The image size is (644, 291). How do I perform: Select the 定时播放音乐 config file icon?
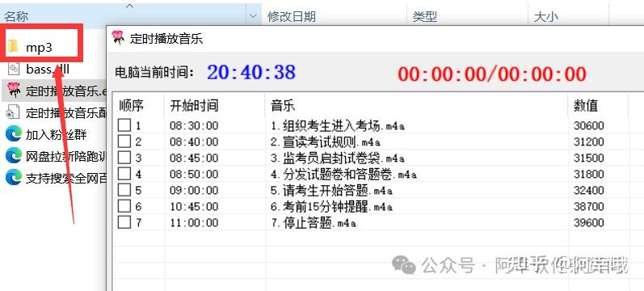pos(14,112)
